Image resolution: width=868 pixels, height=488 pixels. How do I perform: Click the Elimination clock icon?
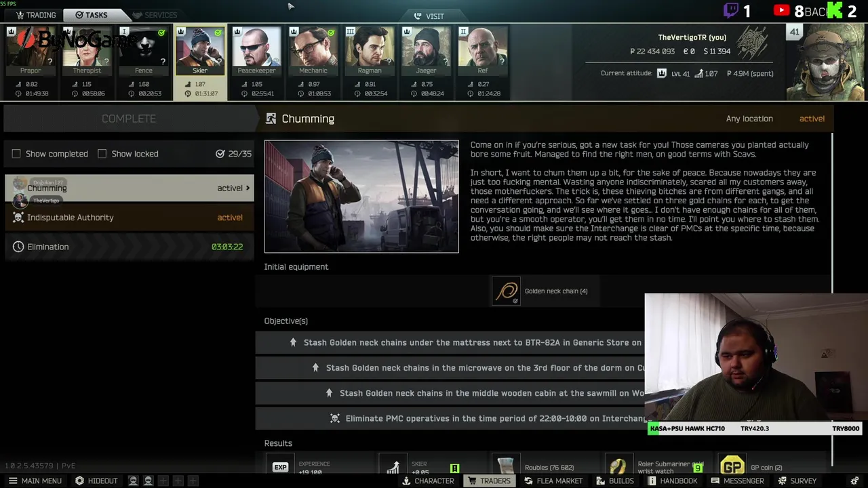[x=18, y=247]
